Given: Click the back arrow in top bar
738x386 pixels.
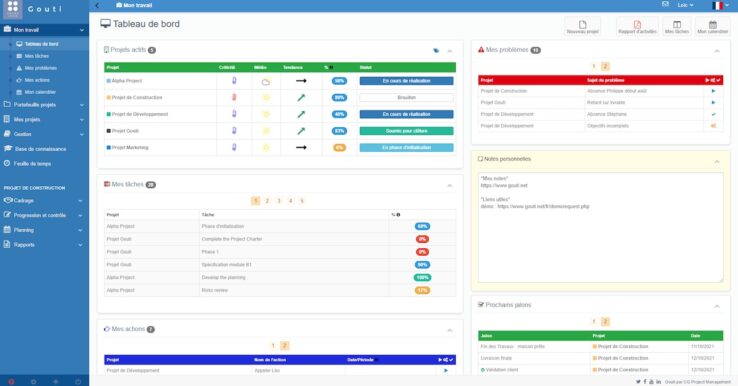Looking at the screenshot, I should (x=97, y=6).
